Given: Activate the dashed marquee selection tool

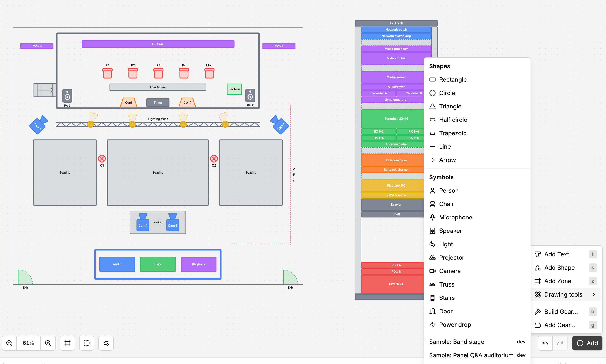Looking at the screenshot, I should coord(87,343).
